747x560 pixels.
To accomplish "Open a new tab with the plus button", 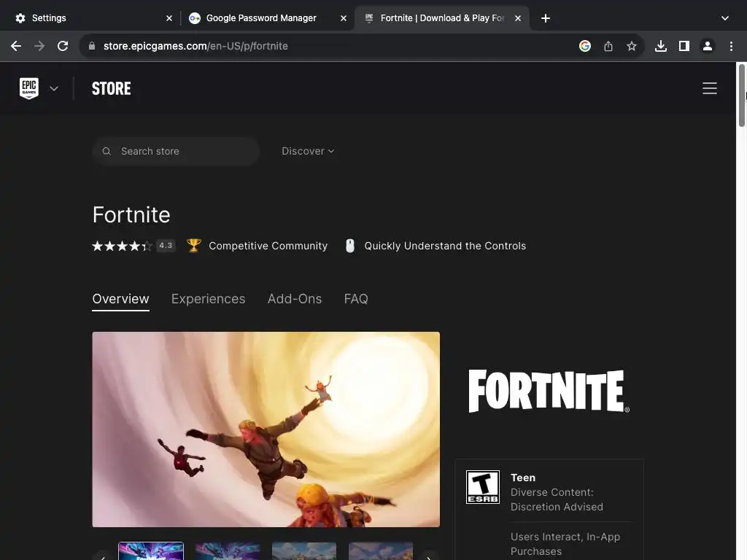I will pyautogui.click(x=546, y=18).
